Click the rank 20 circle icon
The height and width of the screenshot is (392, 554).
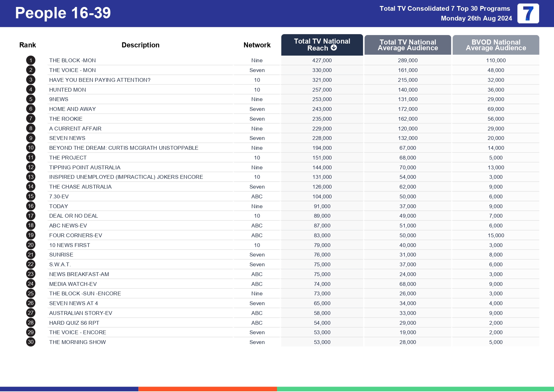coord(30,245)
